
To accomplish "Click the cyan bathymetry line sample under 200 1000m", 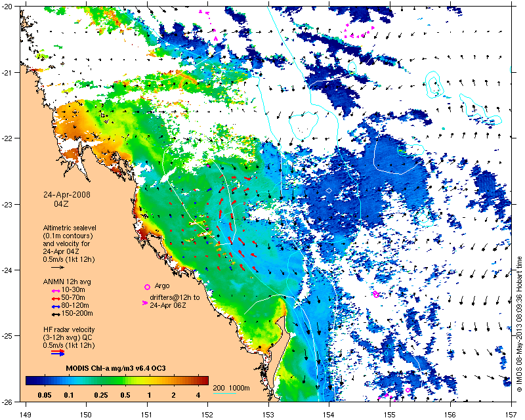I will (x=224, y=393).
